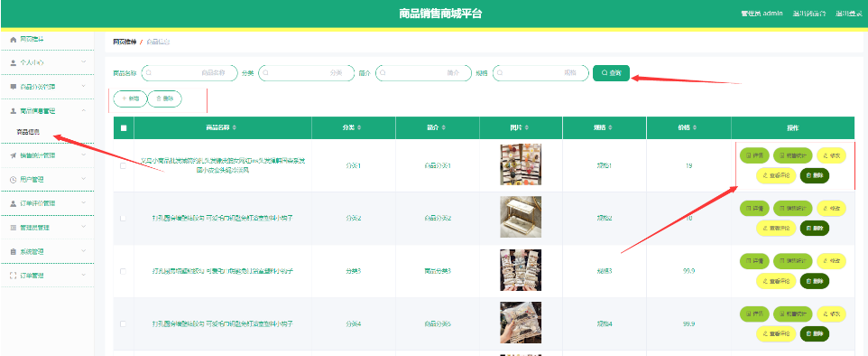Open gold rack thumbnail in 分类2 row
The height and width of the screenshot is (356, 868).
click(x=521, y=218)
